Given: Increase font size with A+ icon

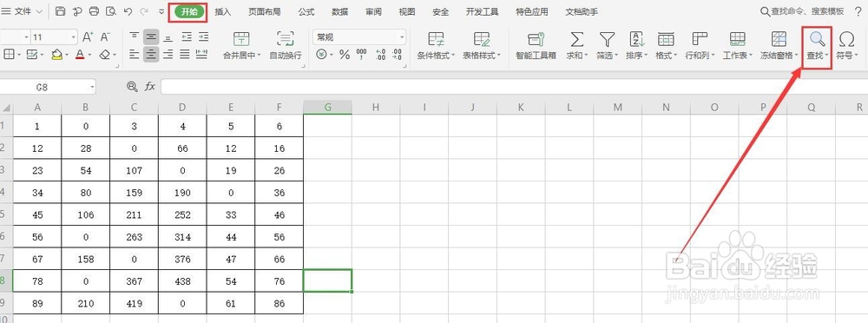Looking at the screenshot, I should (x=88, y=37).
